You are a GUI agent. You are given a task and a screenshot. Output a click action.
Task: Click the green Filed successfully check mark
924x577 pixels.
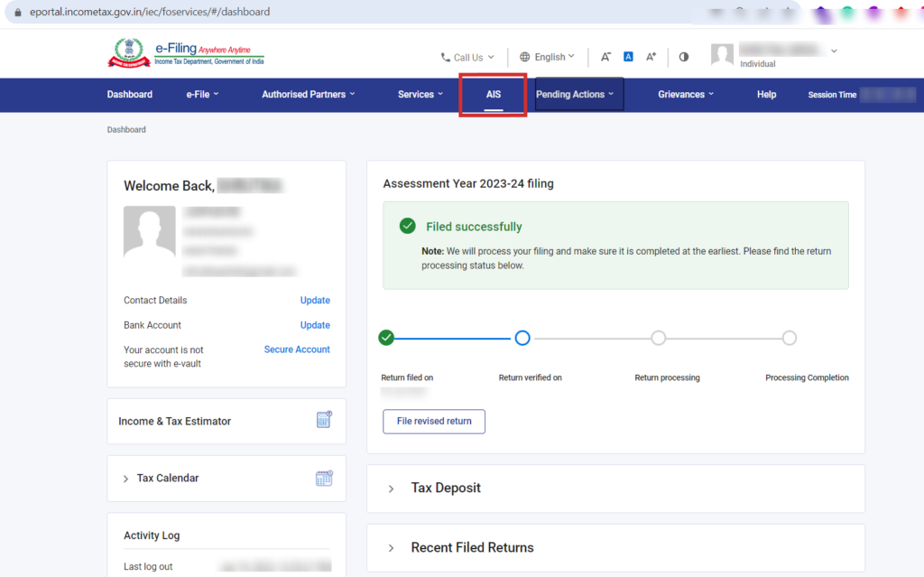pyautogui.click(x=407, y=226)
